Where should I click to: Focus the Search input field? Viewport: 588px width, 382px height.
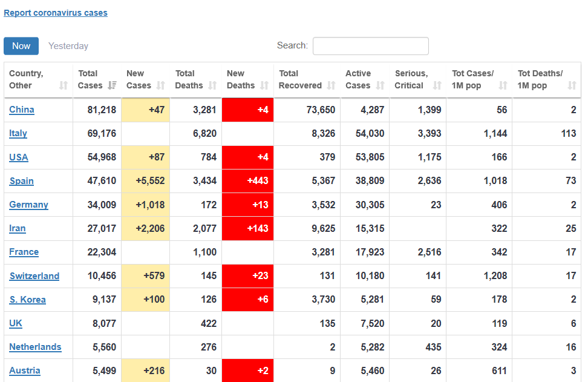(370, 46)
